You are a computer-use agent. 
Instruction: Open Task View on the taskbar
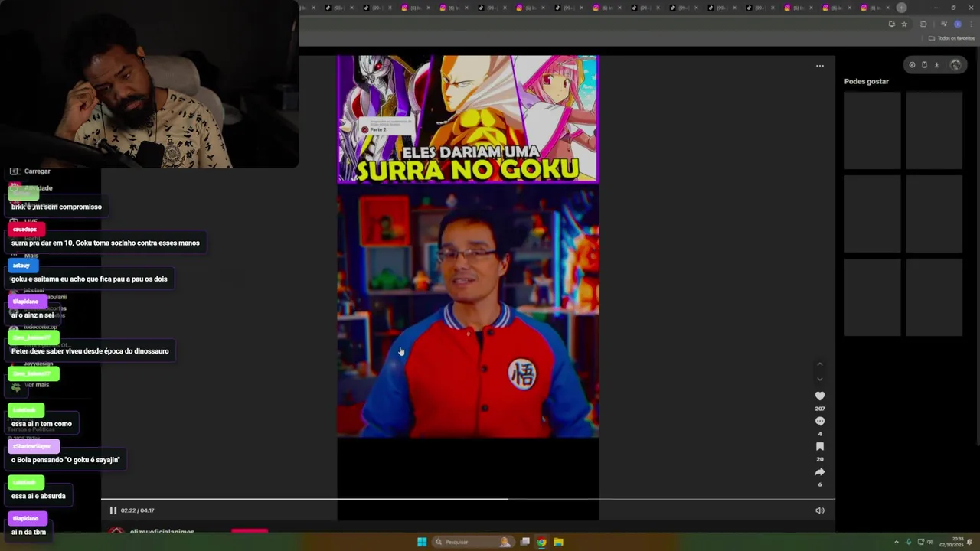(524, 542)
